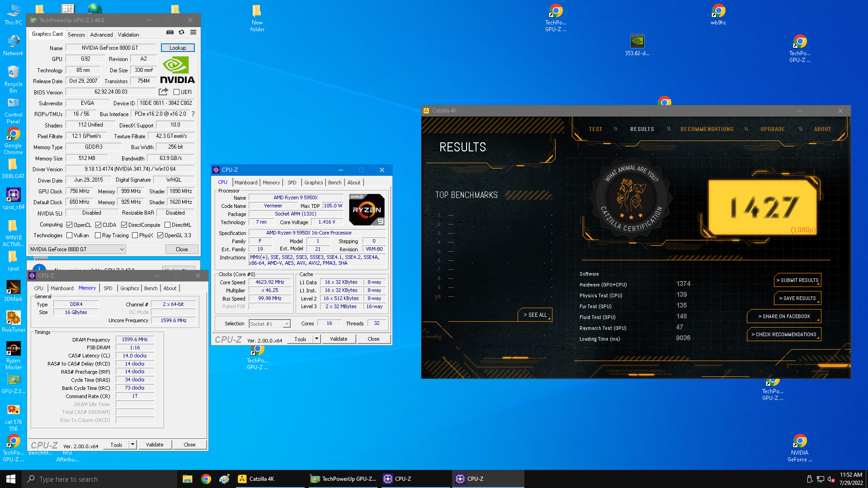Open the SPD tab in CPU-Z Memory window

point(108,288)
